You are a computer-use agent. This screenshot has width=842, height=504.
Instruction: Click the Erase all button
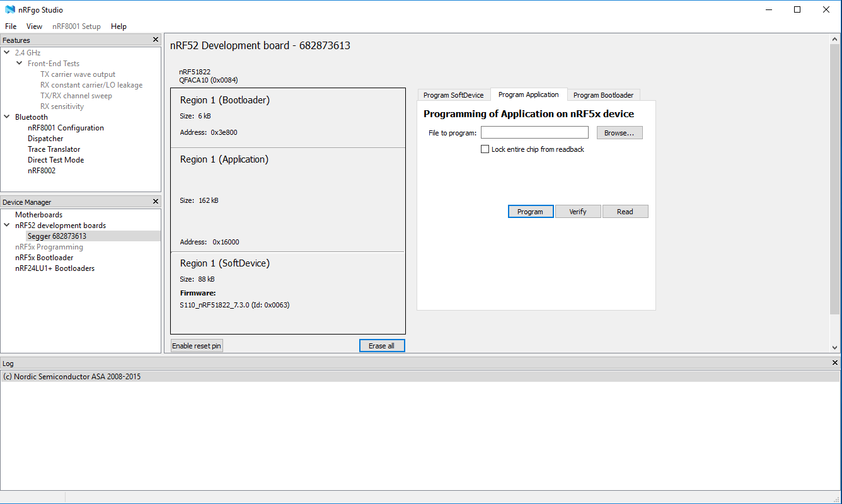pyautogui.click(x=382, y=346)
